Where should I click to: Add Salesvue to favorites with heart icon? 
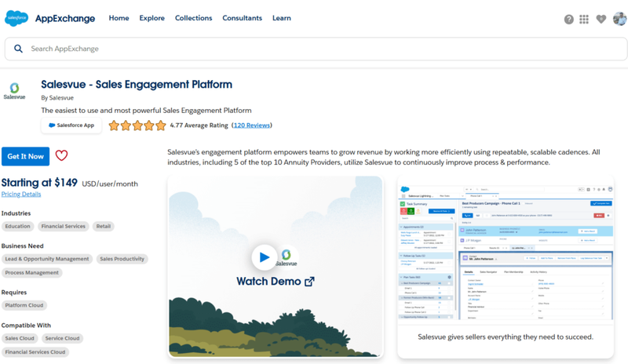[61, 155]
